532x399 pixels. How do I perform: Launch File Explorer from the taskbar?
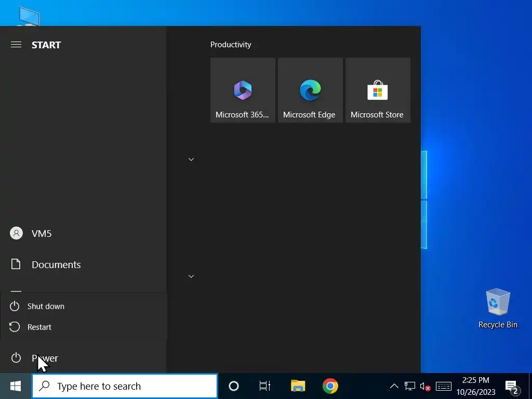click(x=298, y=386)
